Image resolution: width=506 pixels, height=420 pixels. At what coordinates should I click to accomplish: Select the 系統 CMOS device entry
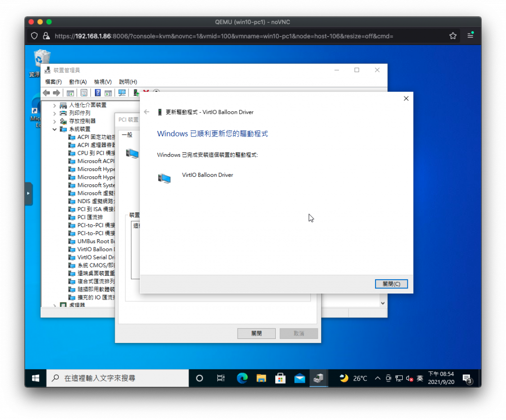(x=91, y=265)
